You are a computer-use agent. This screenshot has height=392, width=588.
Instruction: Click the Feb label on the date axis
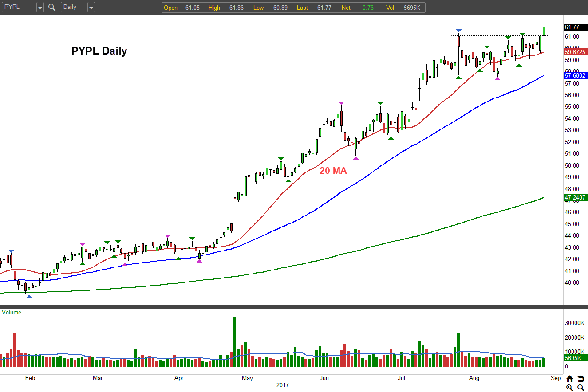click(x=30, y=378)
